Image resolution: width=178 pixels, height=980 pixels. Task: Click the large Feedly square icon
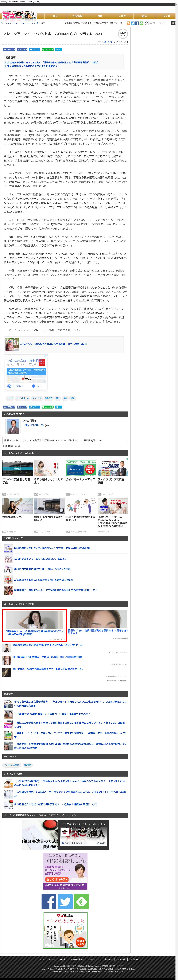81,902
